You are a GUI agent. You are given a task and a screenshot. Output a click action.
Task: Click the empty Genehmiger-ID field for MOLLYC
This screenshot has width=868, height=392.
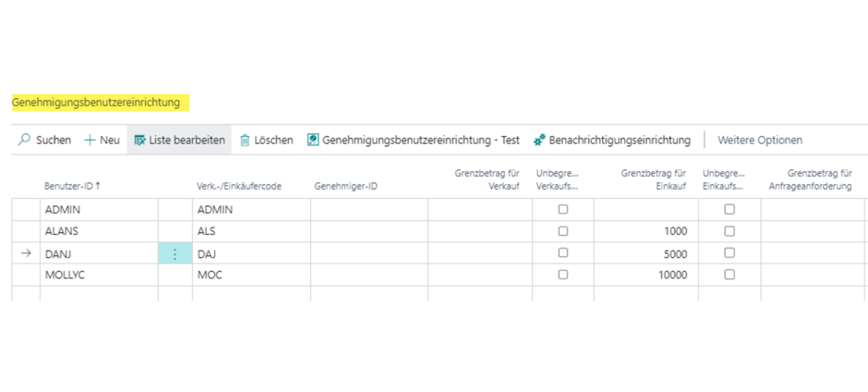click(369, 275)
